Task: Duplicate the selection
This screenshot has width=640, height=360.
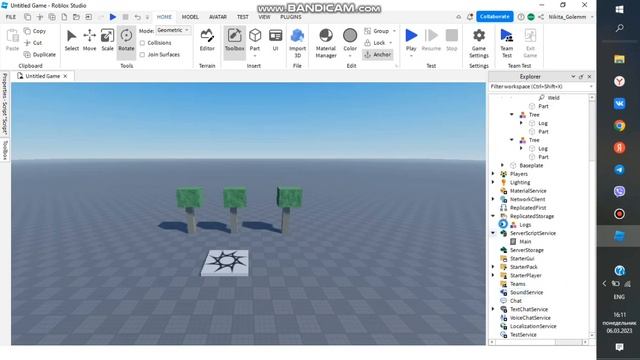Action: (x=40, y=54)
